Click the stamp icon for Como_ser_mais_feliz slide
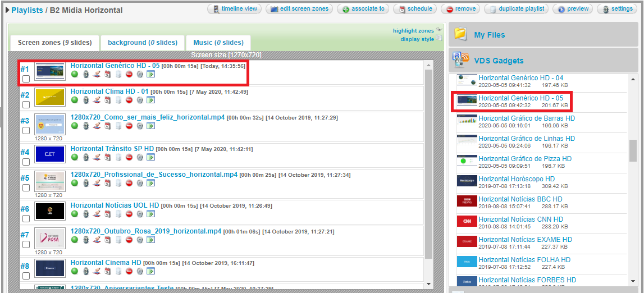Viewport: 644px width, 293px height. click(97, 126)
